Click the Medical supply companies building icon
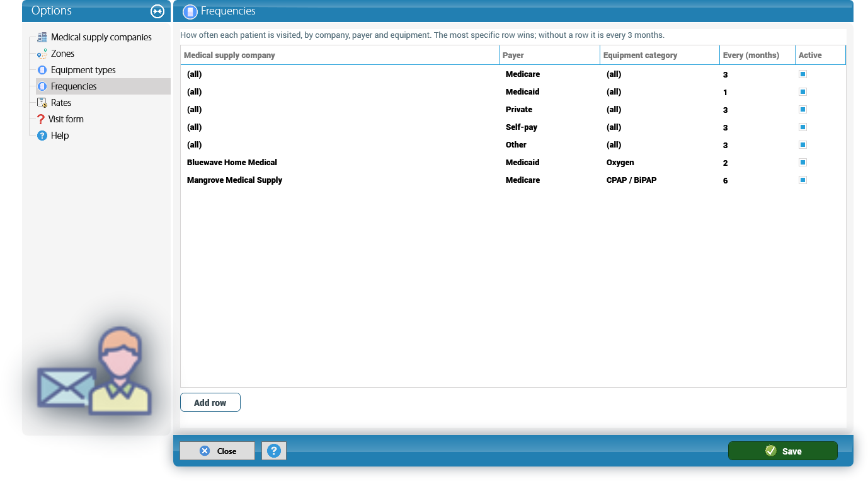Screen dimensions: 868x481 tap(42, 37)
